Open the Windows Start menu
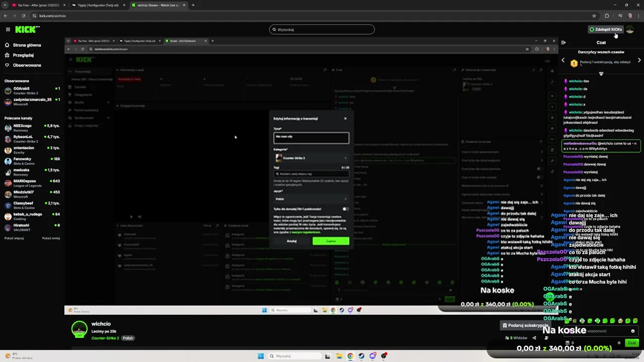 coord(261,356)
